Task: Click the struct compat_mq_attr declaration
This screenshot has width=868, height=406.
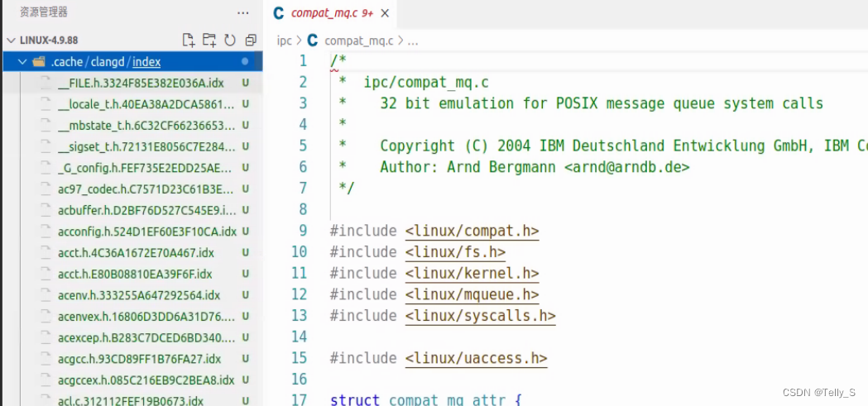Action: click(x=425, y=399)
